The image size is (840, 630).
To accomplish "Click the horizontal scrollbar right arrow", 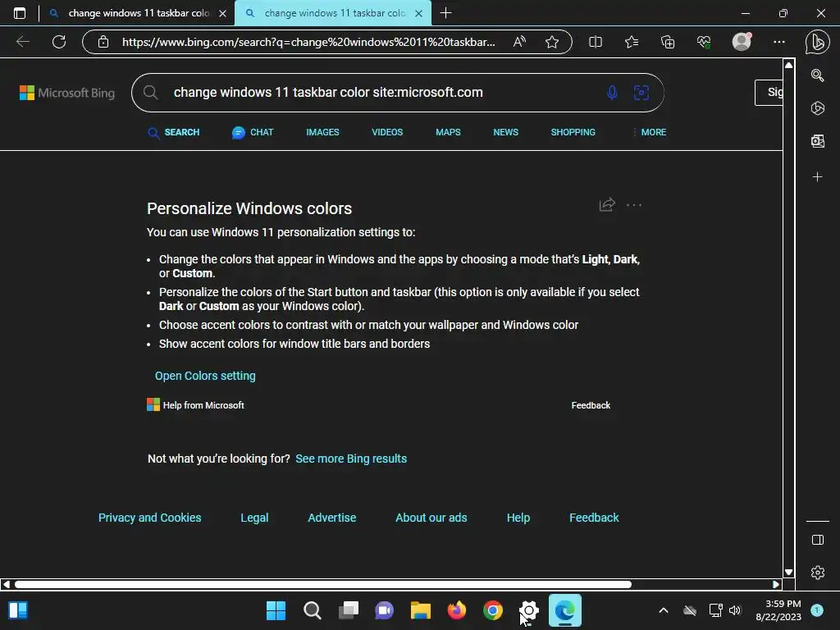I will (x=776, y=584).
